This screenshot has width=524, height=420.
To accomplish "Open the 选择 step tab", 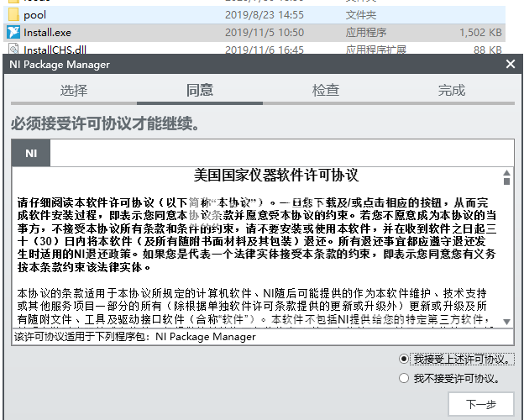I will [x=74, y=91].
